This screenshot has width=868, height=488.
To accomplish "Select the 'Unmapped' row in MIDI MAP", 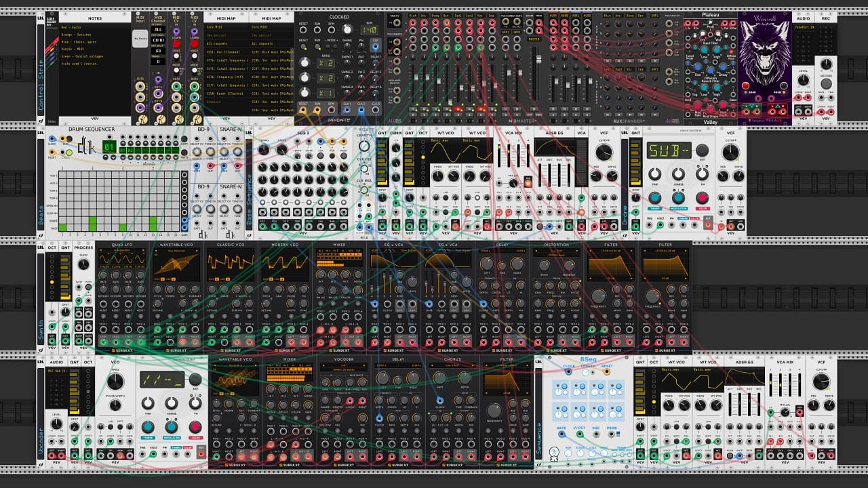I will 227,102.
